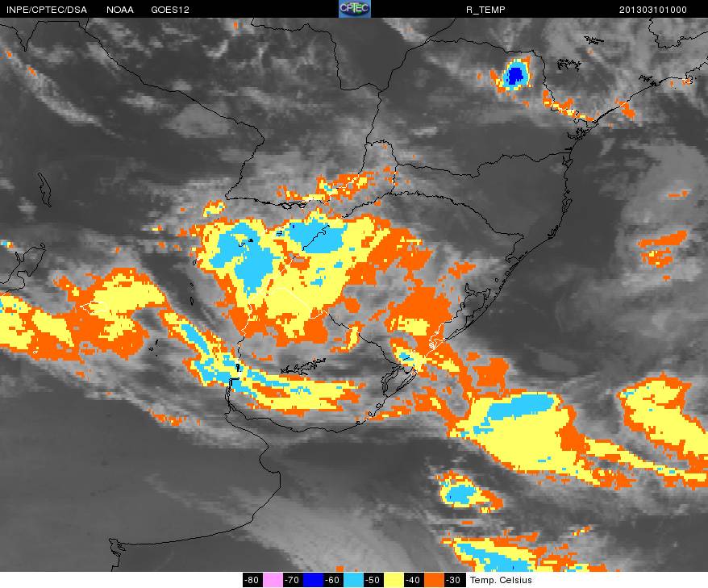
Task: Select the 'INPE/CPTEC/DSA' header text
Action: 47,10
